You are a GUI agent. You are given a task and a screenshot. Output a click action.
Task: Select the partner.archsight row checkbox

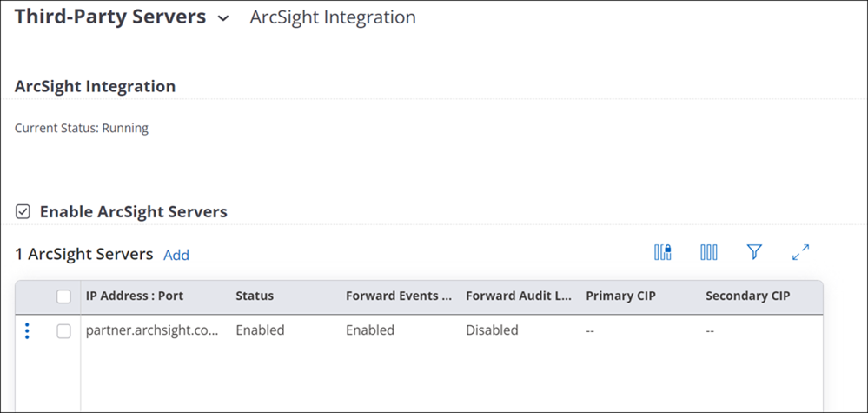(x=63, y=331)
